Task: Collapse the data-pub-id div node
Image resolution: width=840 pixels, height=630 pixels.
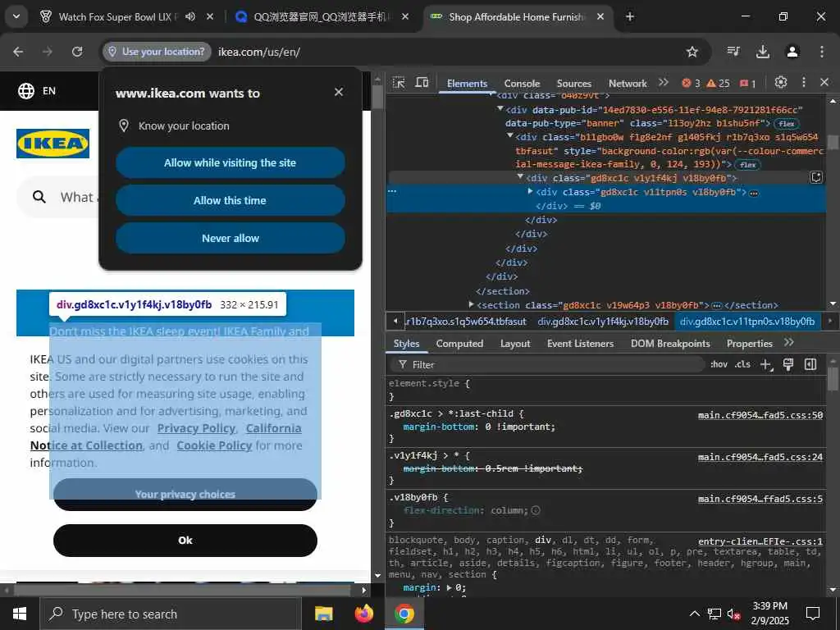Action: [x=500, y=109]
